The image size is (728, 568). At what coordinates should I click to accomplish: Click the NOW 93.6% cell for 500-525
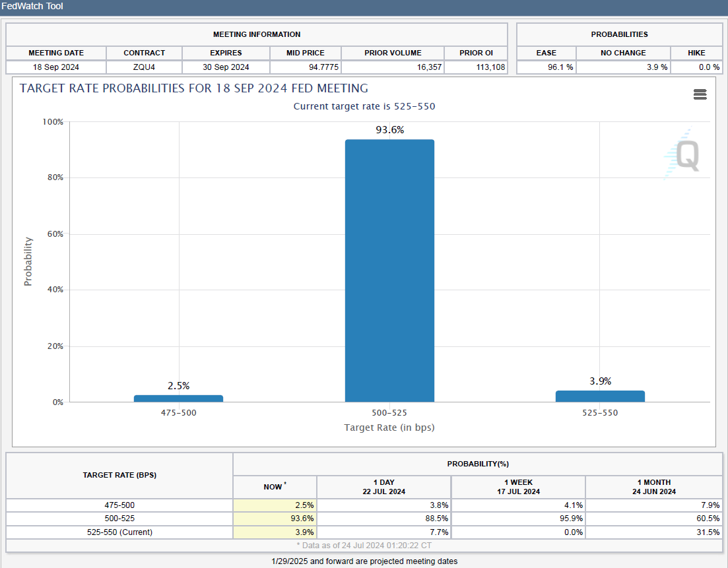[275, 519]
